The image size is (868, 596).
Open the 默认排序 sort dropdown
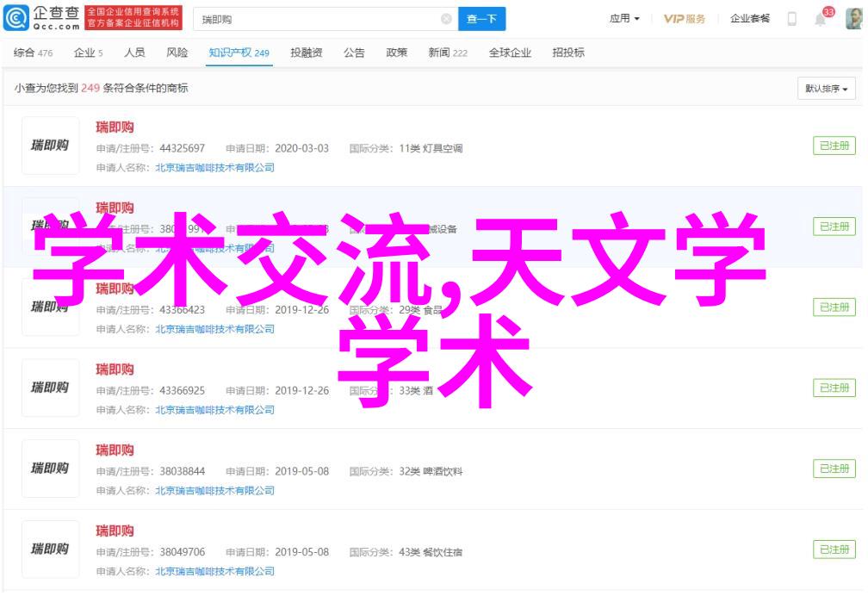pos(827,89)
